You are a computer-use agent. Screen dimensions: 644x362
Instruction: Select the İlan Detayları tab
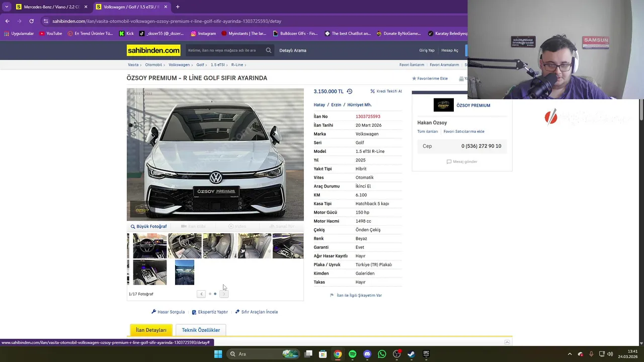coord(151,330)
